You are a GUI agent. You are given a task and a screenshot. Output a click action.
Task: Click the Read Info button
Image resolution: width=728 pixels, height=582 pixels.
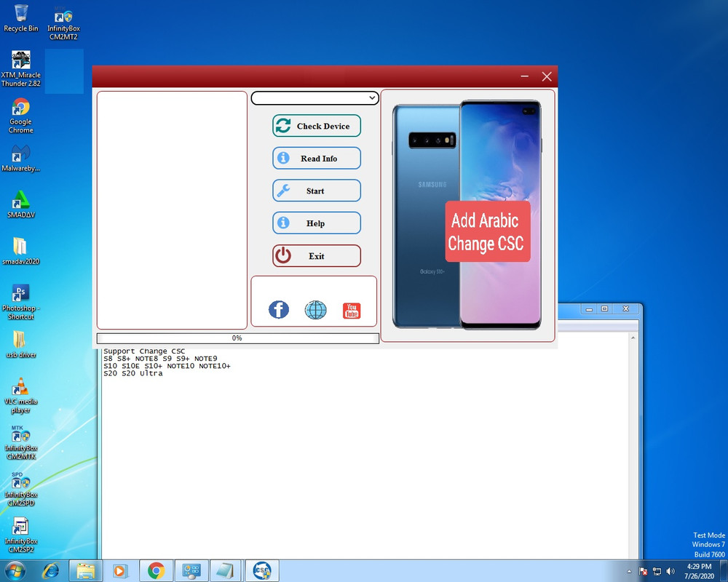click(x=317, y=159)
